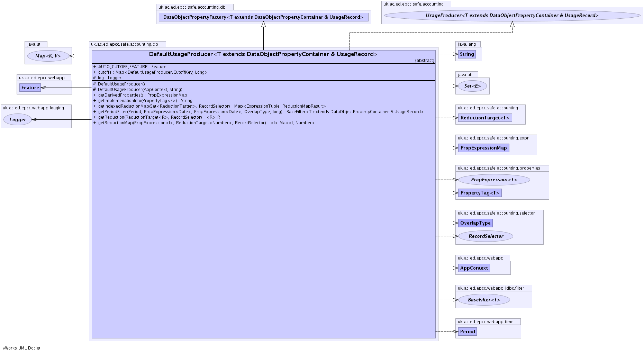Open the UsageProducer interface ellipse
This screenshot has height=354, width=644.
(512, 16)
